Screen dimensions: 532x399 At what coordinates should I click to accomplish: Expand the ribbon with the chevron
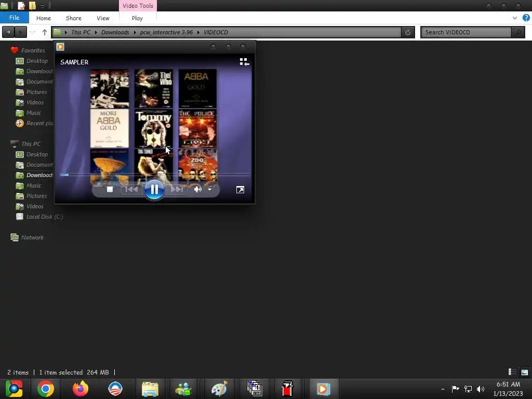tap(515, 18)
